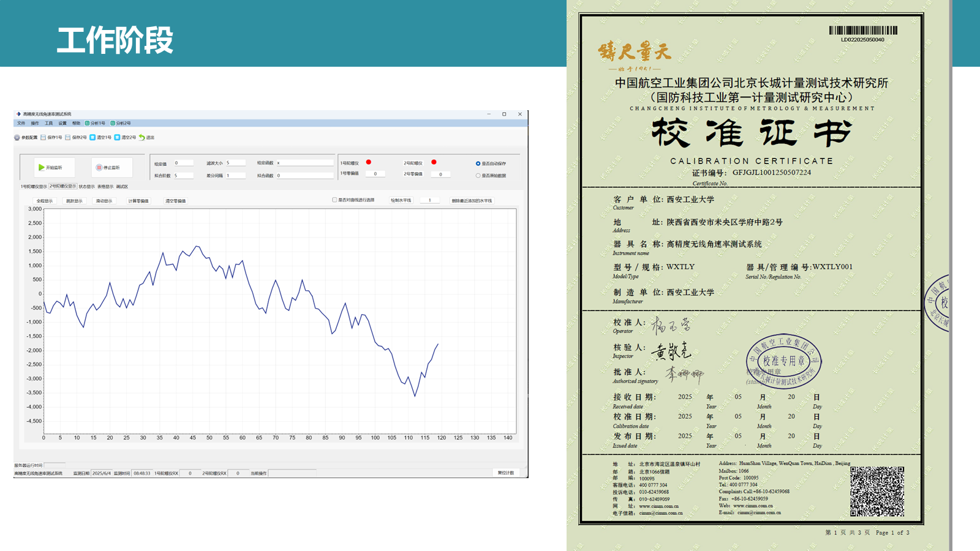
Task: Click the 拟合函数 input field
Action: [x=304, y=175]
